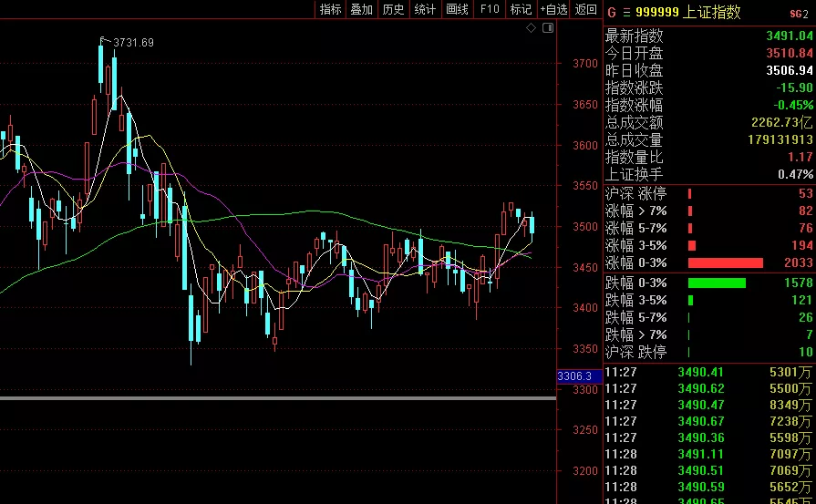
Task: Click the 跌幅 3-5% count 121
Action: pos(802,300)
